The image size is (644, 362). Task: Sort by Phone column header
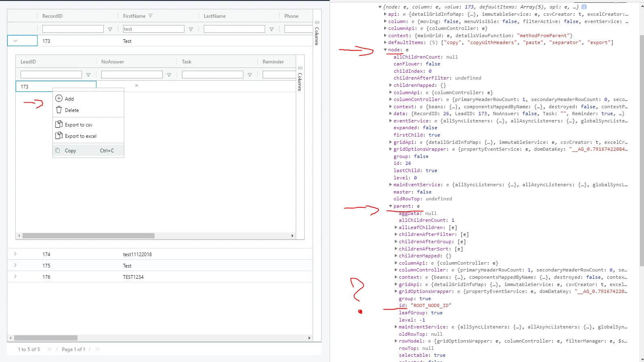tap(291, 16)
